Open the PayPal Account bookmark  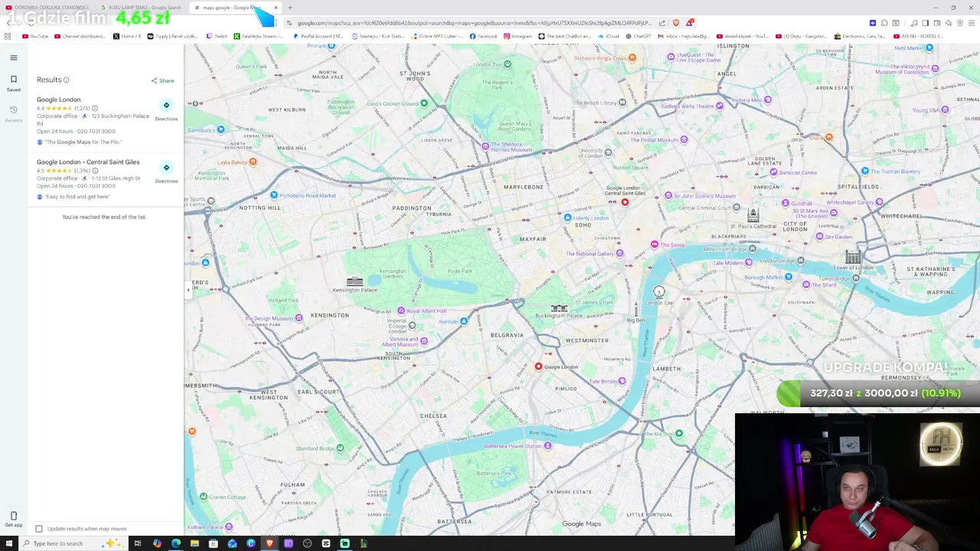pos(318,36)
